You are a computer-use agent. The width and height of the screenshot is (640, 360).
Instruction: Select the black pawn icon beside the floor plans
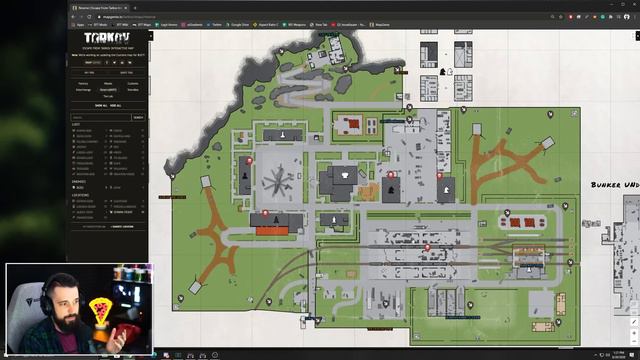tap(442, 72)
